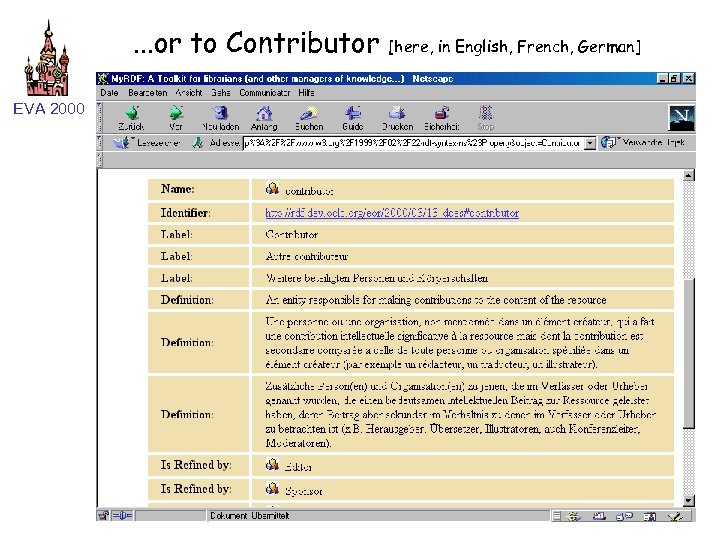Screen dimensions: 720x540
Task: Collapse the navigation toolbar grip handle
Action: click(x=99, y=118)
